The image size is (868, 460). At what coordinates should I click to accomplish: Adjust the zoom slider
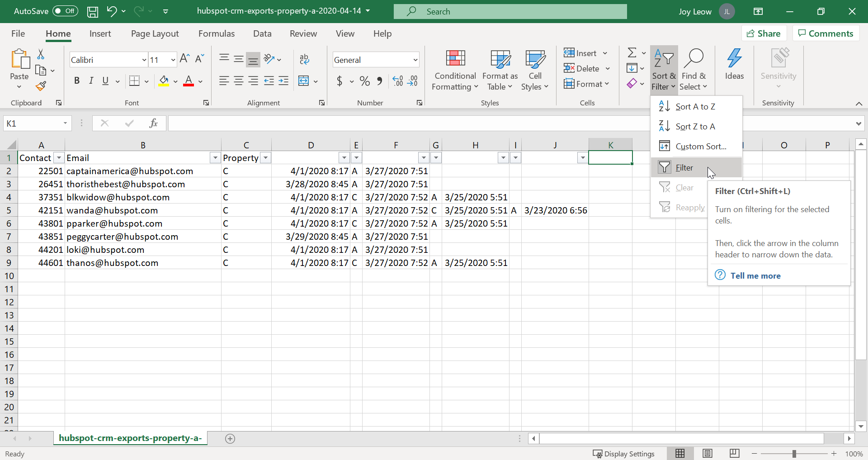coord(794,453)
